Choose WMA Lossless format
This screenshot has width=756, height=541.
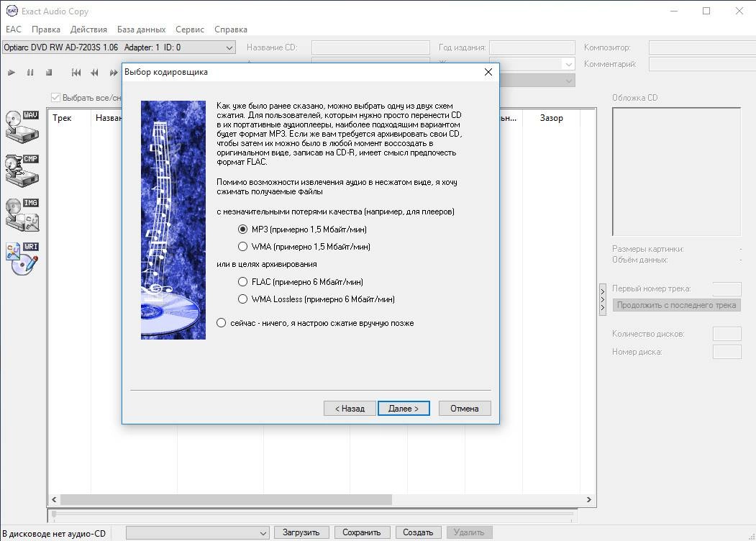tap(243, 299)
